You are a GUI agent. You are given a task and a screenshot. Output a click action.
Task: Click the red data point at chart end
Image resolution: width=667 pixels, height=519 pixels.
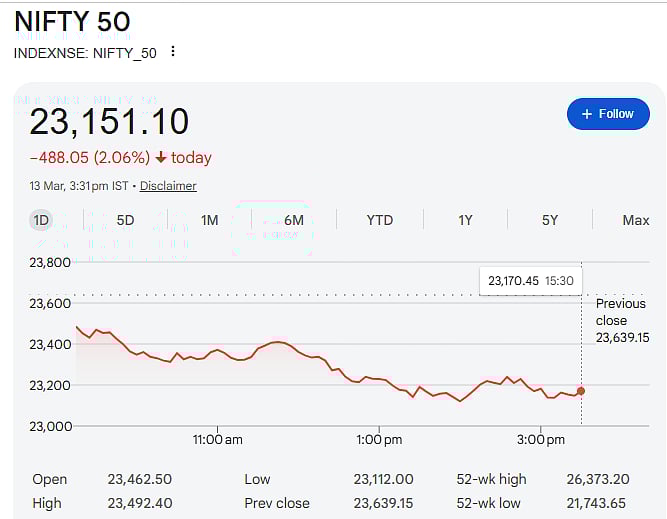pyautogui.click(x=581, y=391)
